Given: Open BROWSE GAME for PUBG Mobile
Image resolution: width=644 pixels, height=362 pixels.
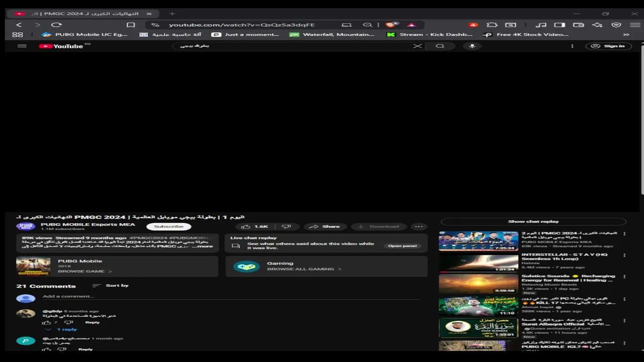Looking at the screenshot, I should coord(85,271).
